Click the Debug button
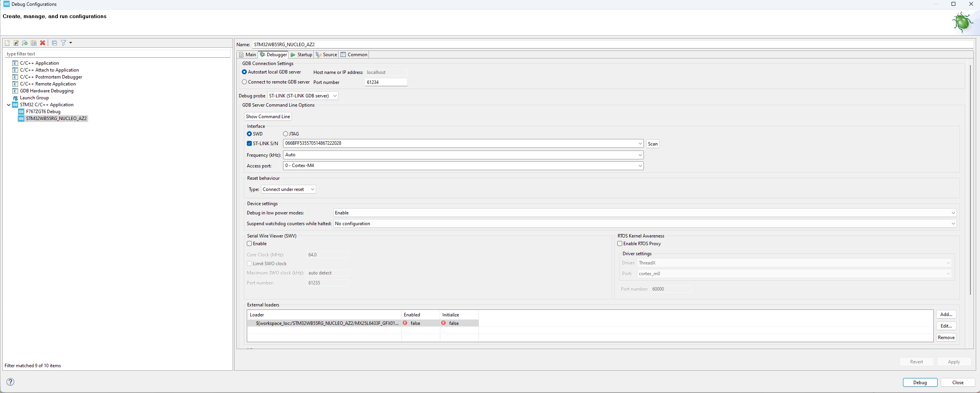Viewport: 980px width, 393px height. coord(920,383)
